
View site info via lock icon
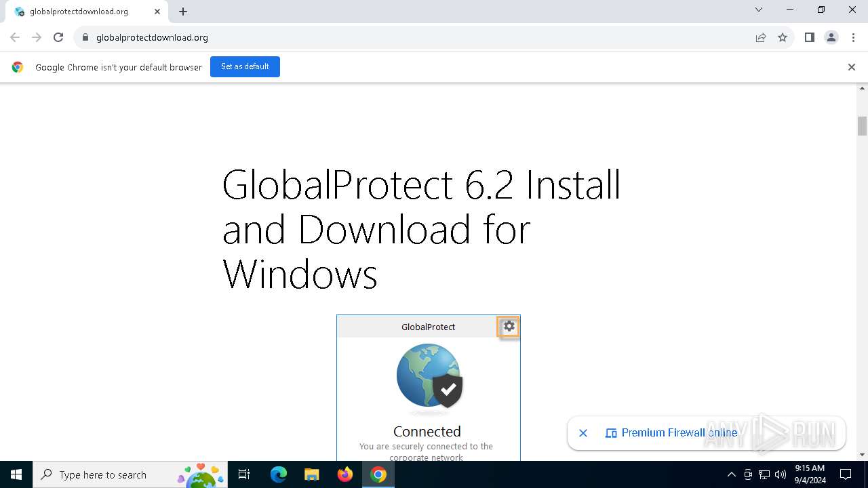[x=85, y=37]
